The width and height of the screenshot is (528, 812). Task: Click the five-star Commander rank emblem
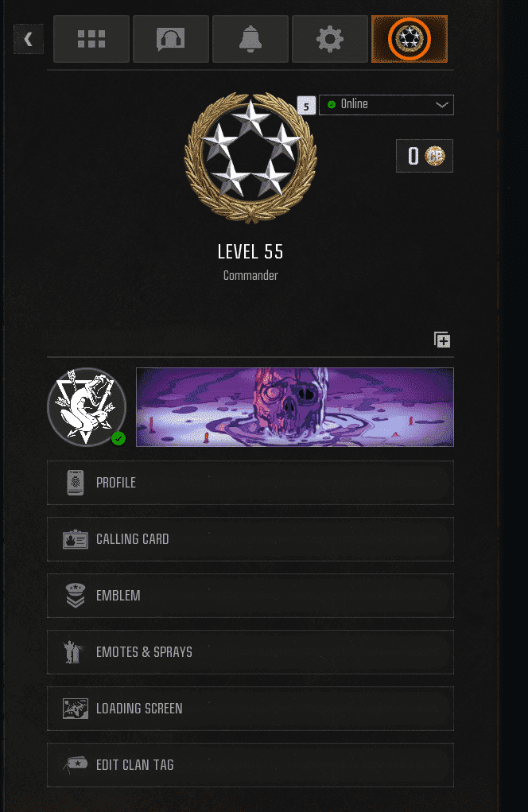(250, 158)
